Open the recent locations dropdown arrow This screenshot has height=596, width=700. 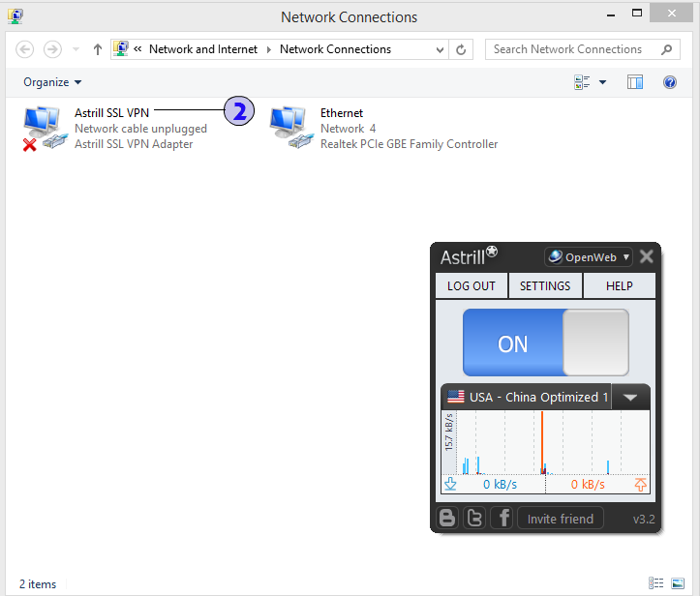tap(76, 49)
